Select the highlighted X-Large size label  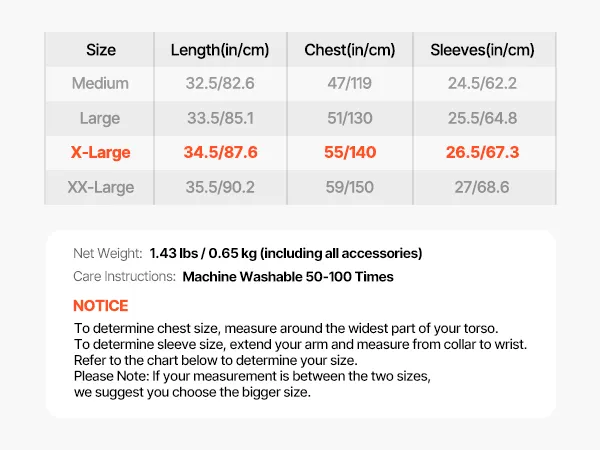[100, 153]
